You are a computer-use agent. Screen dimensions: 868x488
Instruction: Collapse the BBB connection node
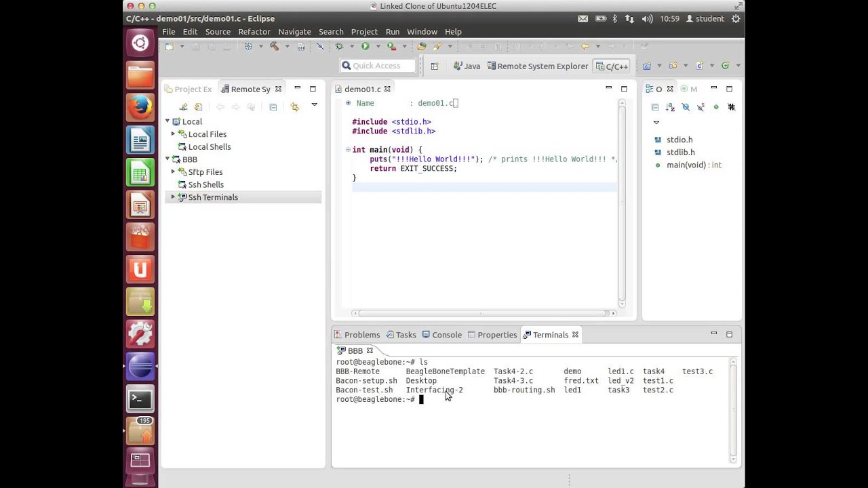(x=167, y=159)
